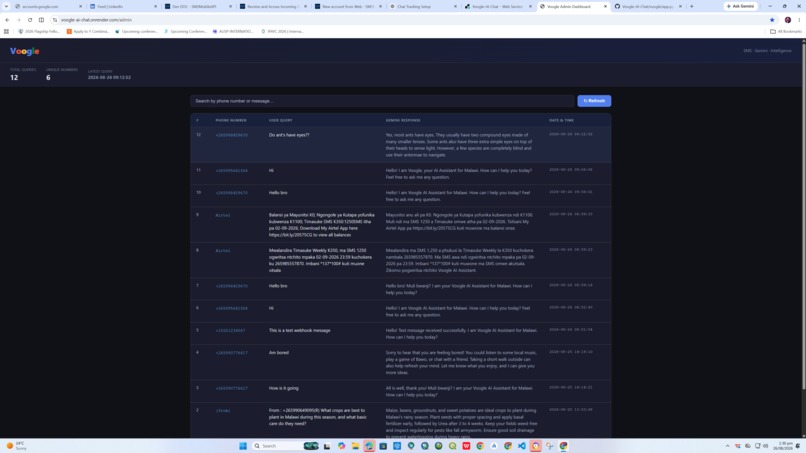Click the browser back arrow
The width and height of the screenshot is (806, 453).
coord(7,20)
